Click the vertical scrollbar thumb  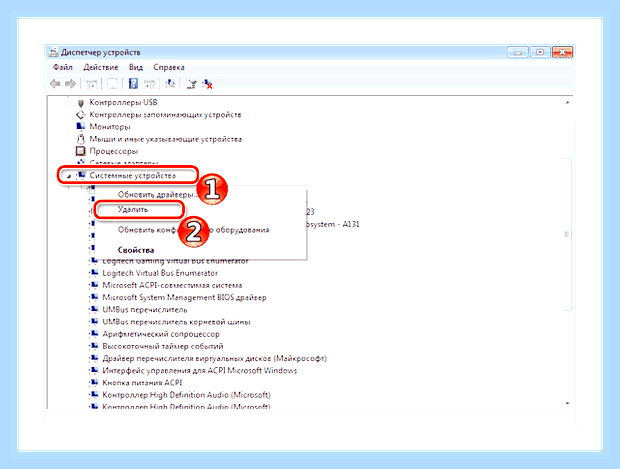pos(567,234)
